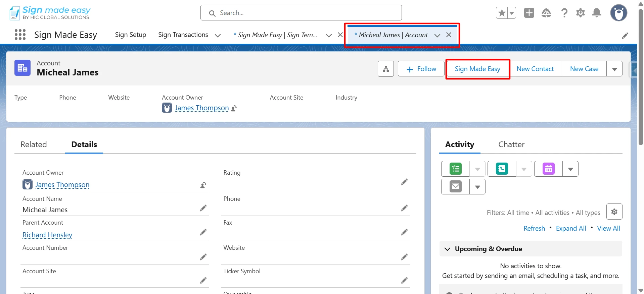
Task: Click the New Case button
Action: pyautogui.click(x=584, y=69)
